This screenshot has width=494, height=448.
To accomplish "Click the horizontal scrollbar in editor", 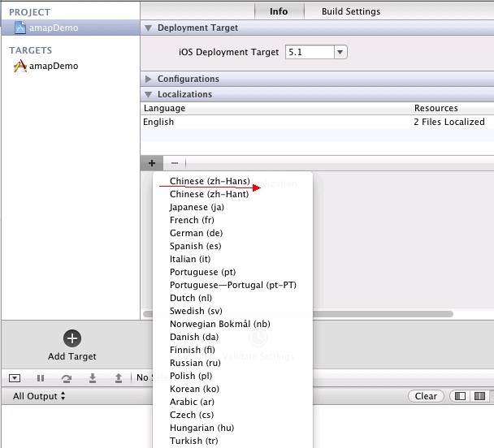I will 383,314.
